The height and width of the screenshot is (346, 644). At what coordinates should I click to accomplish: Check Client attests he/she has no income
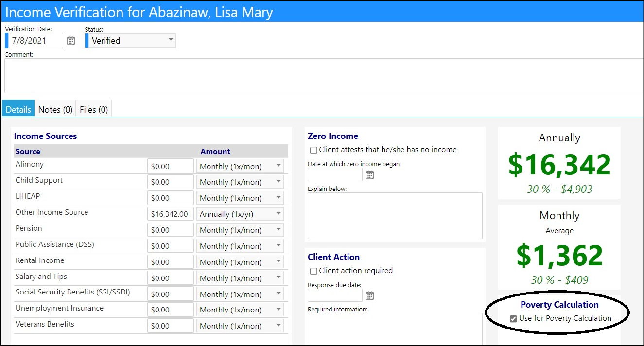pos(313,150)
